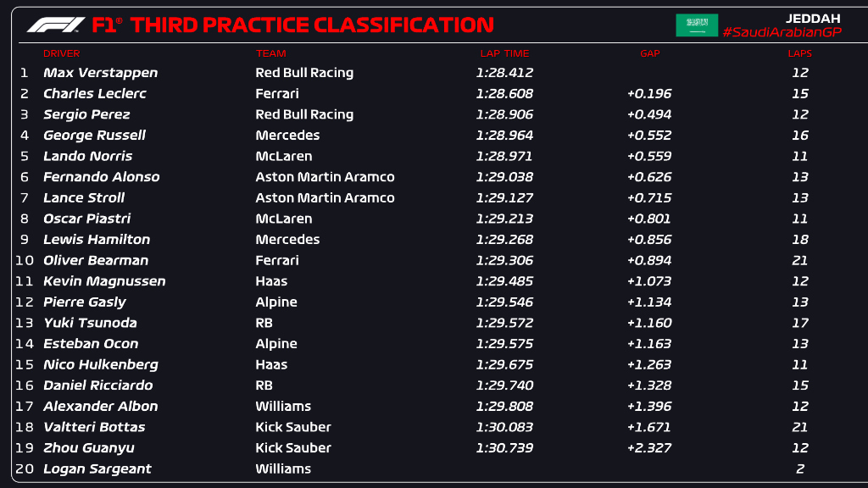Screen dimensions: 868x488
Task: Click the Third Practice Classification title
Action: [312, 25]
